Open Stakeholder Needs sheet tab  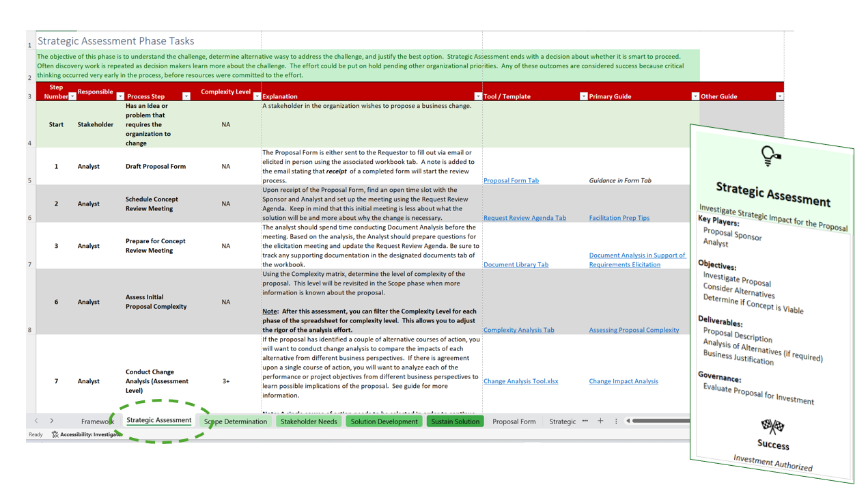(x=309, y=421)
